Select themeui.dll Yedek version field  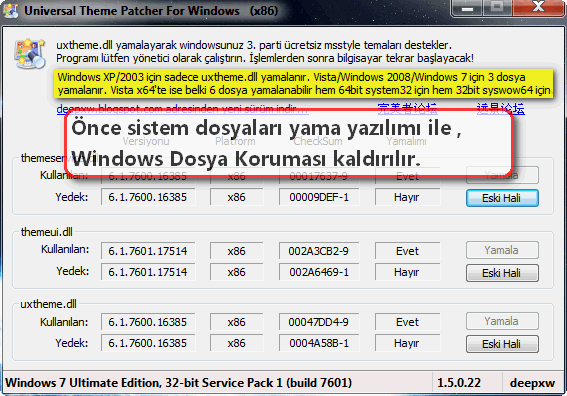pos(148,272)
